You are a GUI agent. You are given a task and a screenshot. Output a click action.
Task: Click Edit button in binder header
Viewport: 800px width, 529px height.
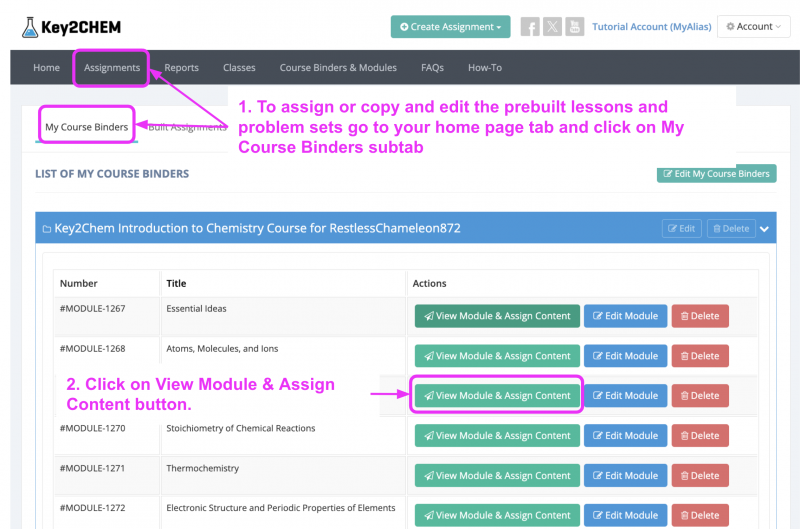(x=681, y=229)
